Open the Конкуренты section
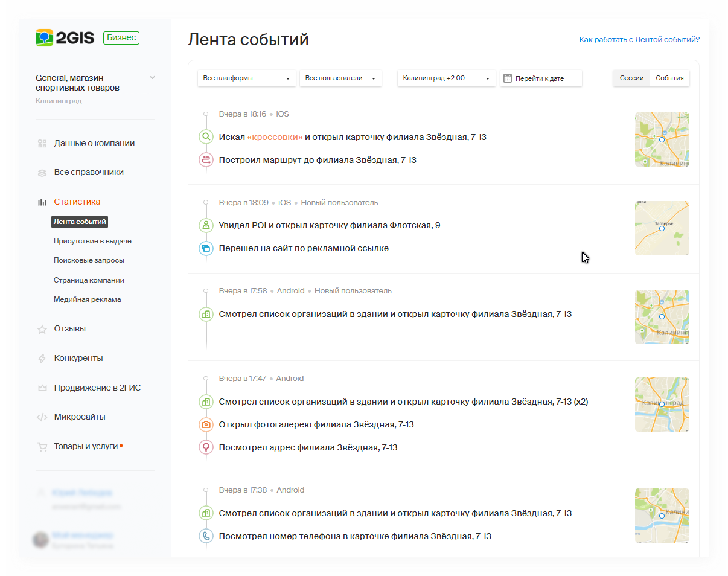 pos(78,359)
